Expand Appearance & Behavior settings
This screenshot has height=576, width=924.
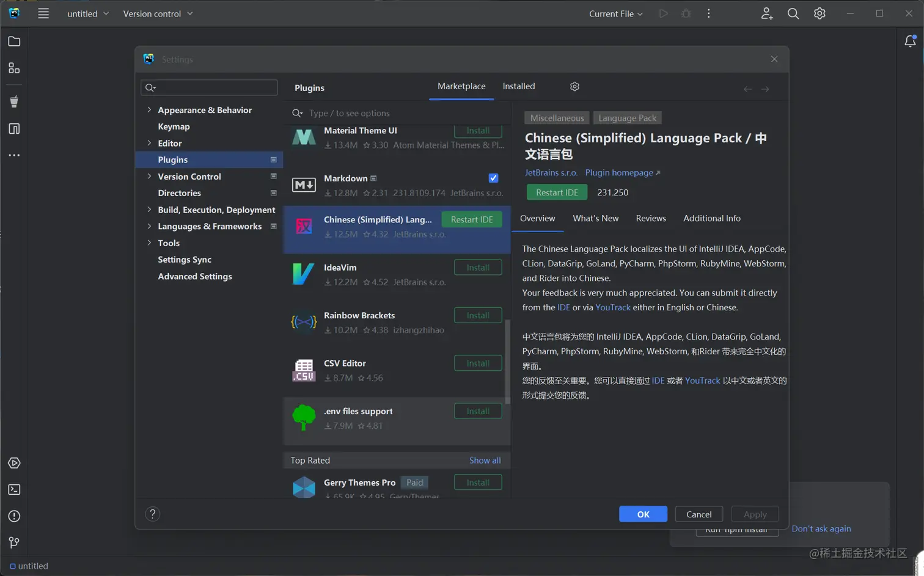coord(149,110)
